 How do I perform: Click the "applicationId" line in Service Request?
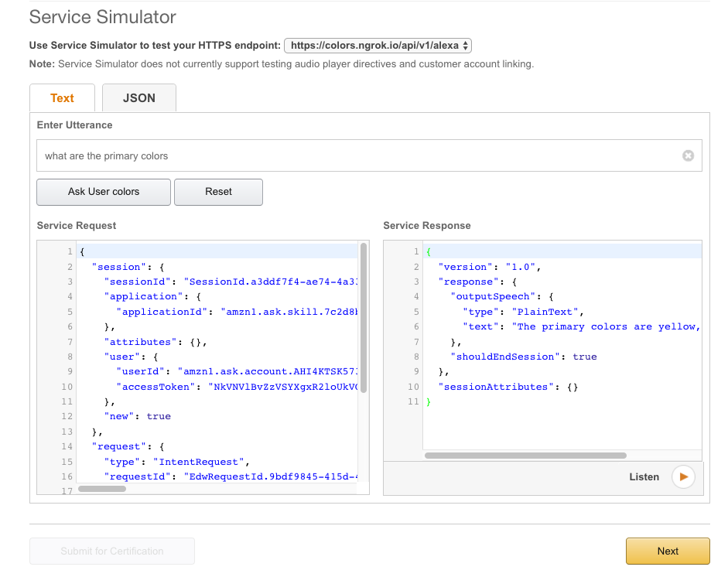click(237, 312)
